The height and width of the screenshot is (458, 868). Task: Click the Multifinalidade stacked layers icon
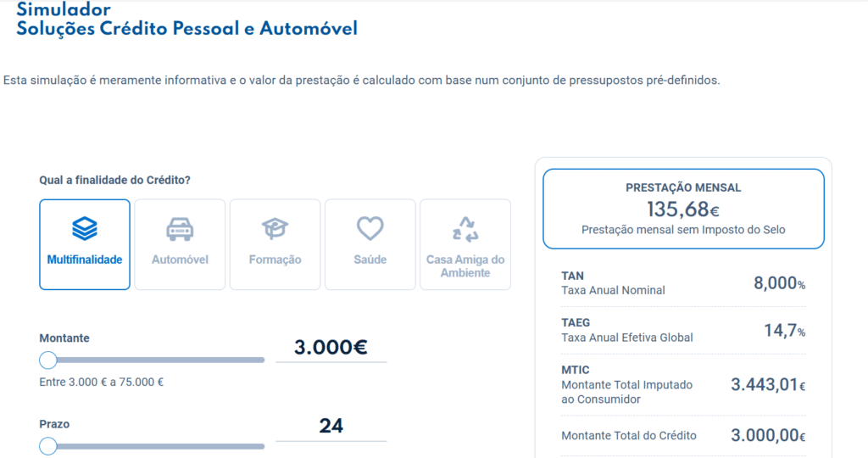pyautogui.click(x=85, y=228)
